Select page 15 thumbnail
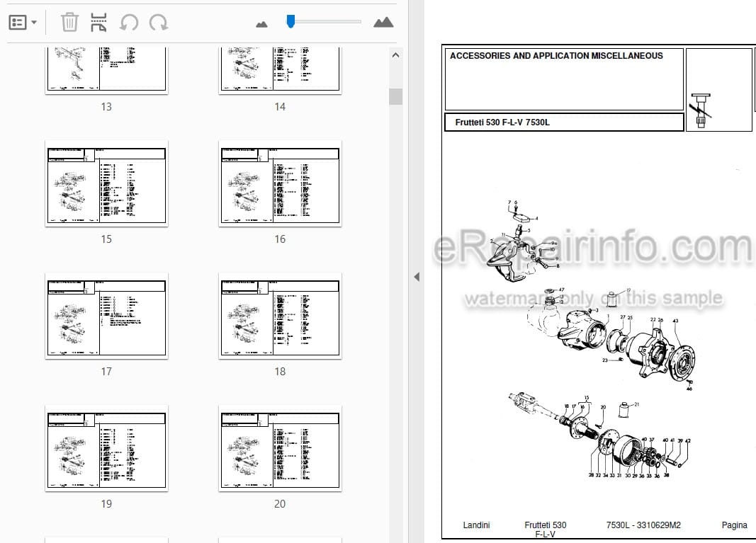Viewport: 756px width, 543px height. [x=106, y=183]
